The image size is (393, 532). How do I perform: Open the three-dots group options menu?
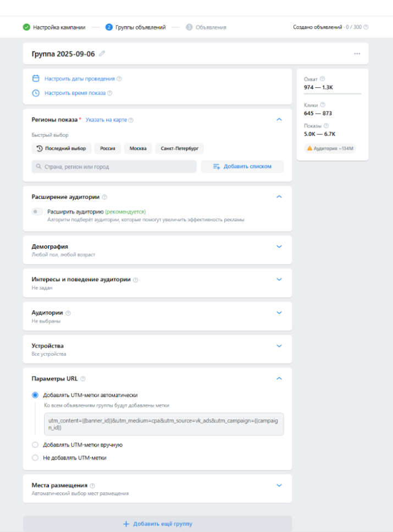357,54
